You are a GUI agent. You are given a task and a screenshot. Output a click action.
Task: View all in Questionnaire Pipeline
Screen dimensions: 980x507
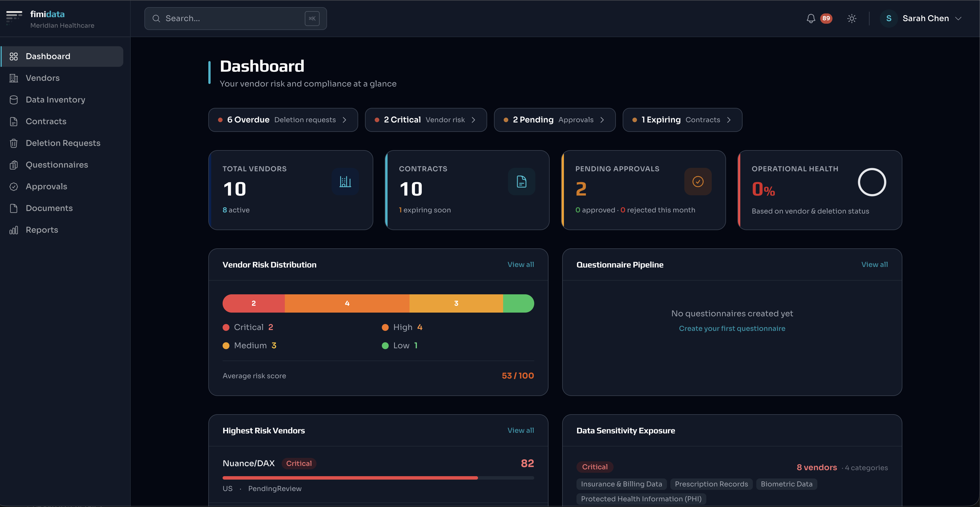[874, 265]
